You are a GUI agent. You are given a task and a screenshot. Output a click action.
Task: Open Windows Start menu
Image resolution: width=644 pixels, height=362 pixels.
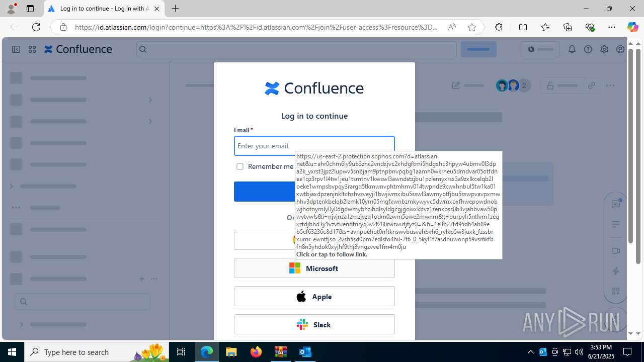[x=12, y=352]
